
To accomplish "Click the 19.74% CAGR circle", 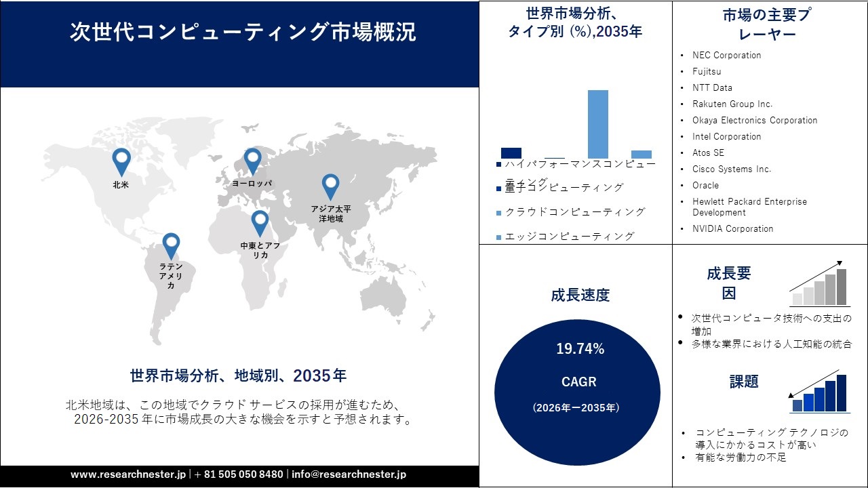I will 578,393.
